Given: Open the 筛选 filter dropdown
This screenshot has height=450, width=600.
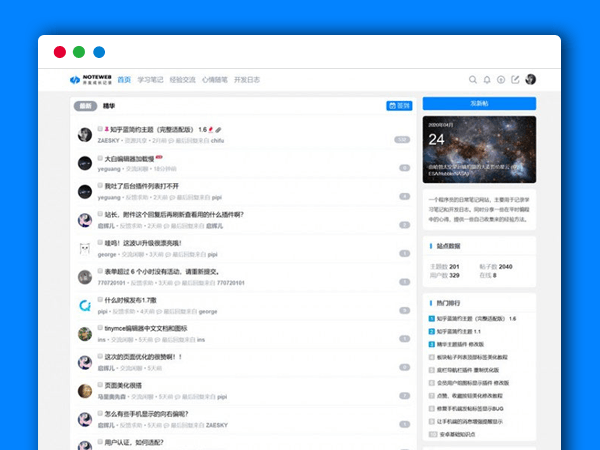Looking at the screenshot, I should pyautogui.click(x=399, y=105).
